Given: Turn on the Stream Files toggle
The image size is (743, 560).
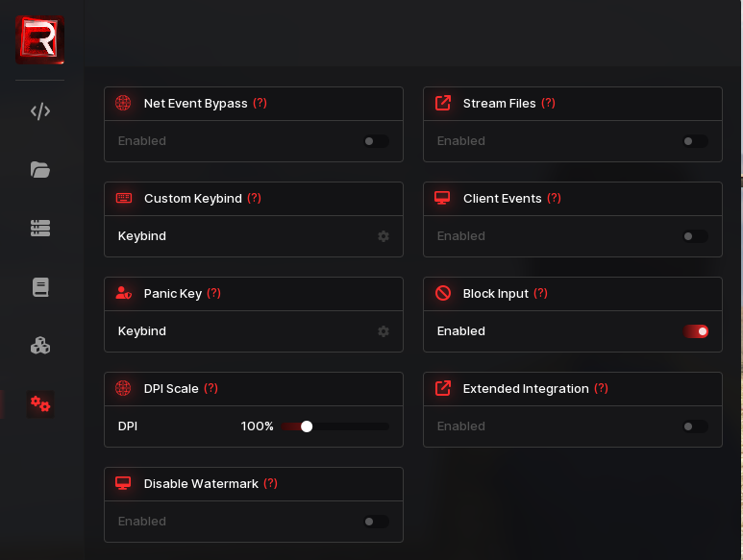Looking at the screenshot, I should point(695,141).
